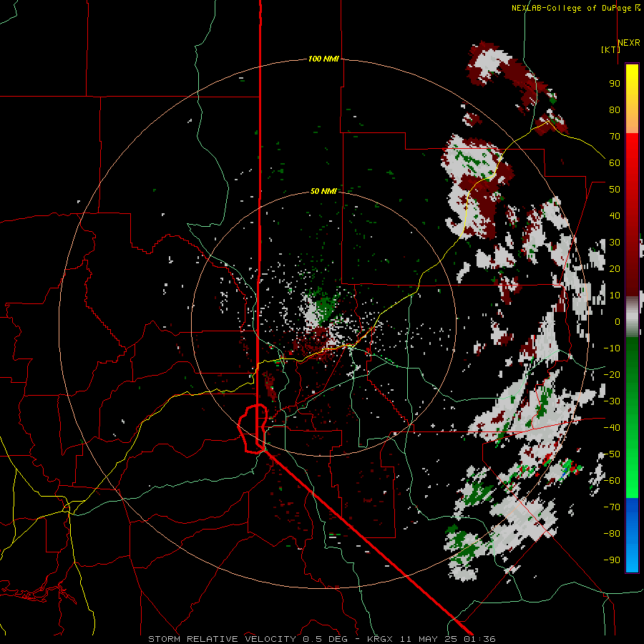Click the -40 scale value
This screenshot has width=644, height=644.
(x=612, y=428)
